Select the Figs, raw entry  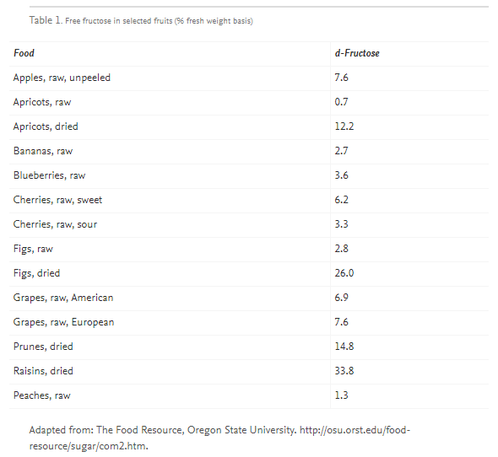pyautogui.click(x=33, y=249)
